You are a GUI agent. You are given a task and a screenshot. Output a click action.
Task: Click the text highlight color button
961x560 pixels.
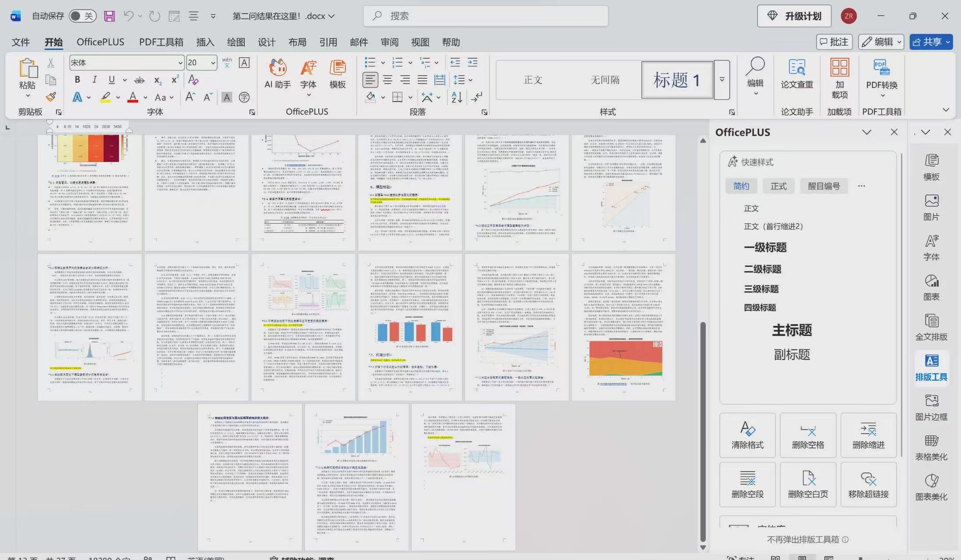pyautogui.click(x=105, y=97)
